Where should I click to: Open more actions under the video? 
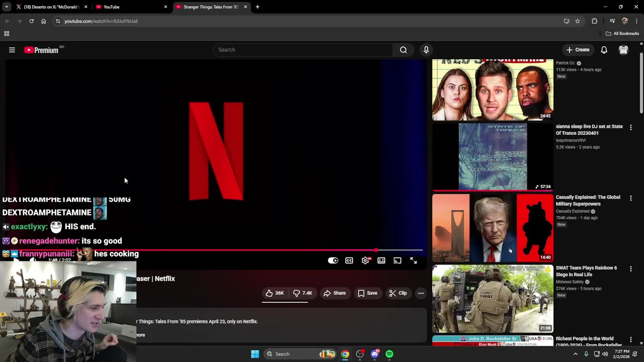(x=421, y=293)
